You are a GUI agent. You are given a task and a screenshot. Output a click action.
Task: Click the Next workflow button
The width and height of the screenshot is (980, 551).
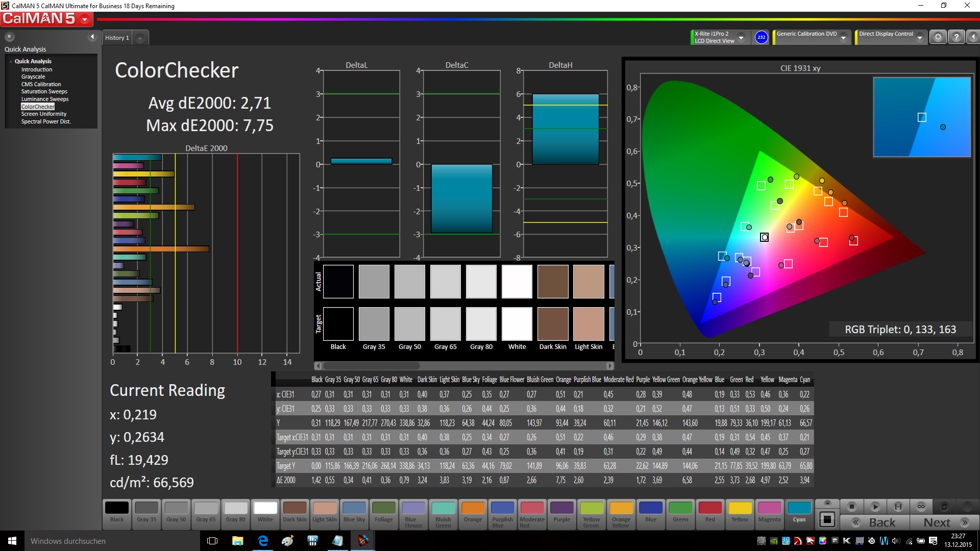[945, 522]
